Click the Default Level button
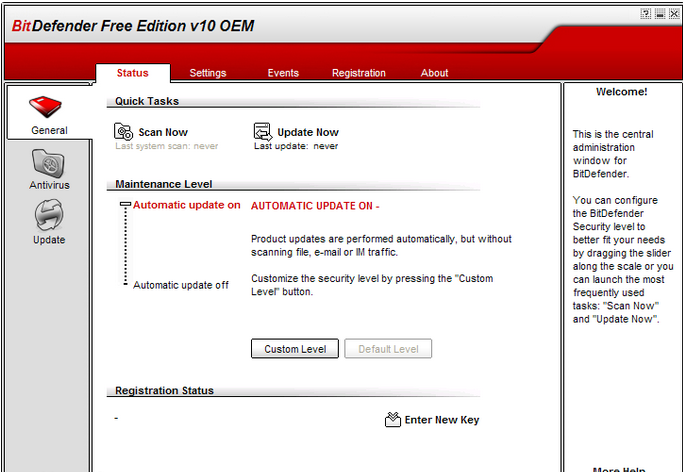The height and width of the screenshot is (472, 683). coord(388,349)
